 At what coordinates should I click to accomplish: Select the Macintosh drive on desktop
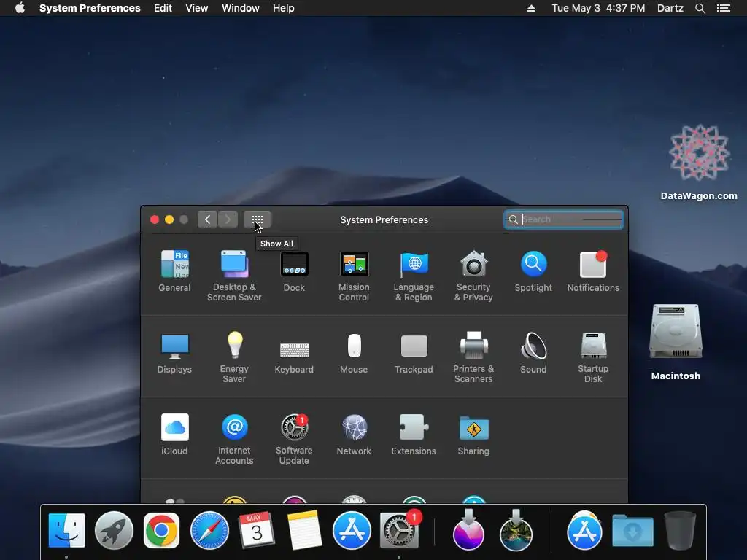(676, 342)
